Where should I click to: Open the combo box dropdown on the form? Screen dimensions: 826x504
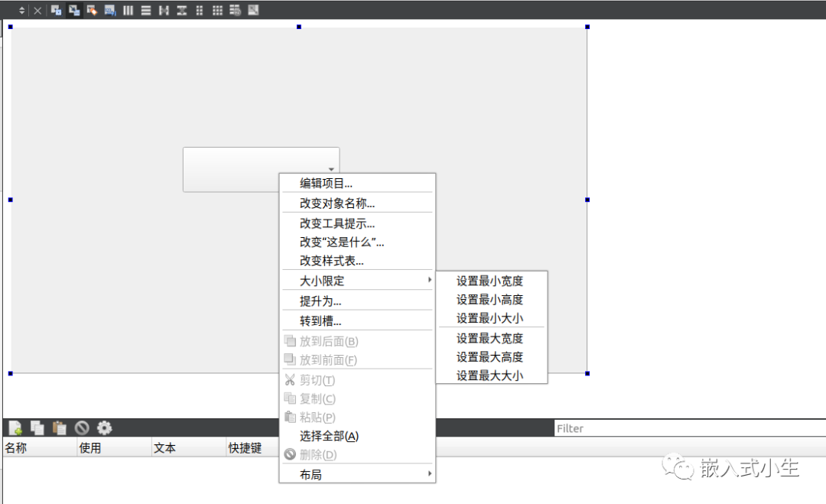coord(330,168)
